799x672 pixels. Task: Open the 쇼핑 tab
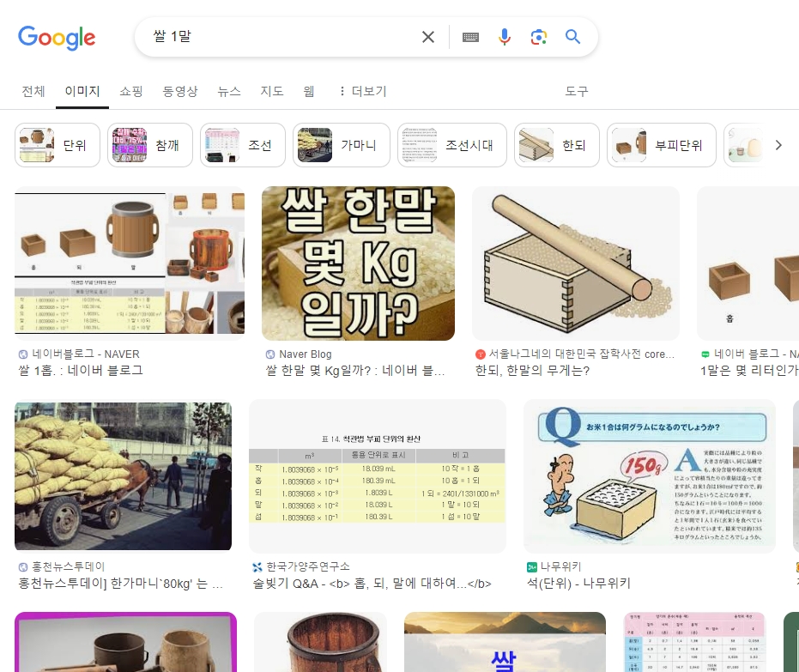[131, 91]
